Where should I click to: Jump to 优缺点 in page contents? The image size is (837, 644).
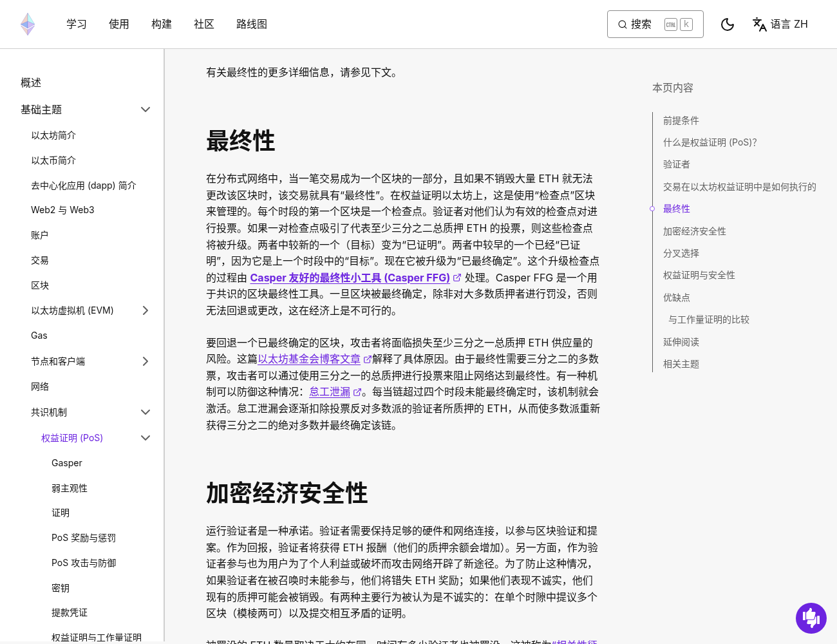[677, 298]
